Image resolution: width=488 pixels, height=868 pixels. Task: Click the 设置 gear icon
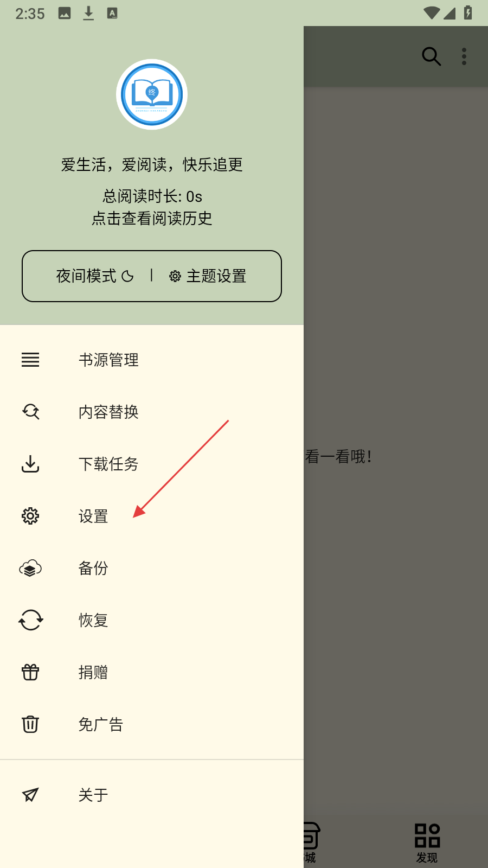click(x=30, y=516)
